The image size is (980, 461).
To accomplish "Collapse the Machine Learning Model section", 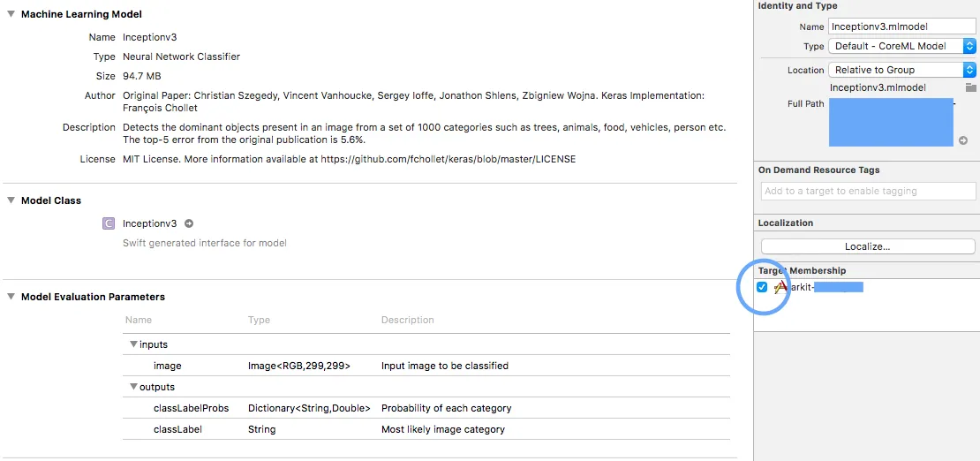I will [x=11, y=14].
